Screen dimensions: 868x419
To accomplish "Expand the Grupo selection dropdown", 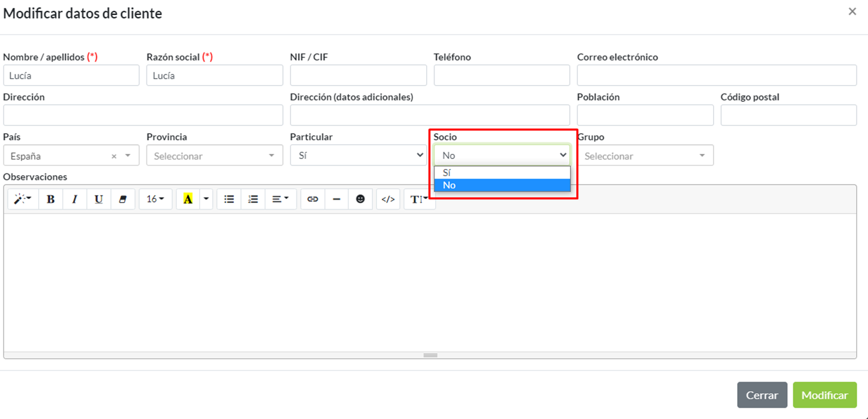I will (645, 156).
